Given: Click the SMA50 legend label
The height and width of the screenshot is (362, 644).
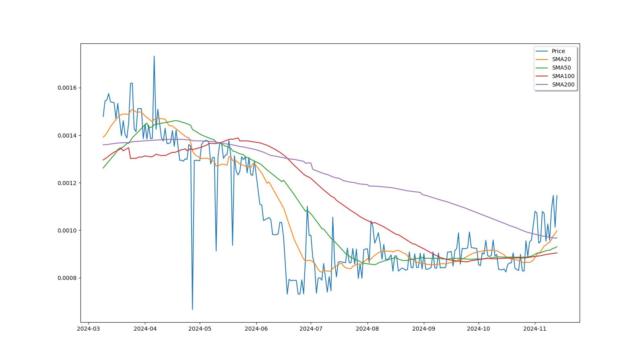Looking at the screenshot, I should pyautogui.click(x=561, y=68).
